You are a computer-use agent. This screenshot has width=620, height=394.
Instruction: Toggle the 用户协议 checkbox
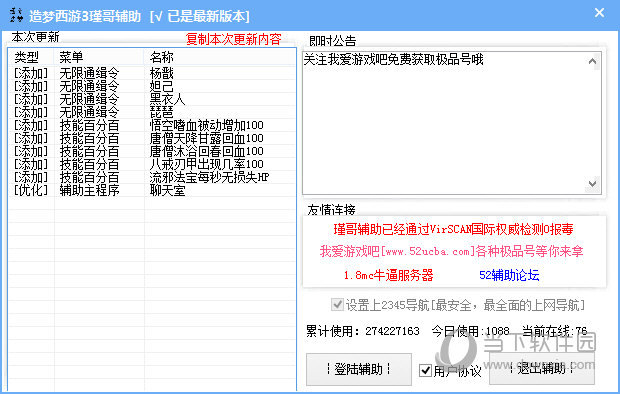(425, 370)
